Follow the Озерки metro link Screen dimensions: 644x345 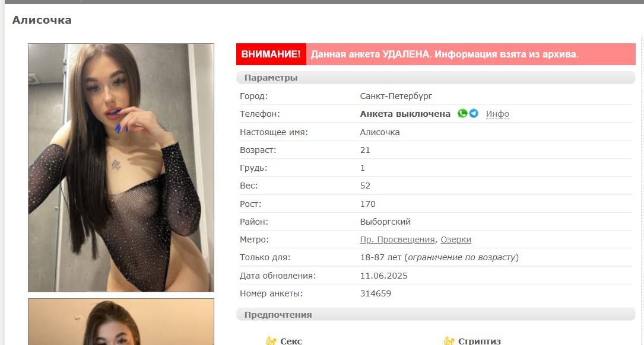456,239
